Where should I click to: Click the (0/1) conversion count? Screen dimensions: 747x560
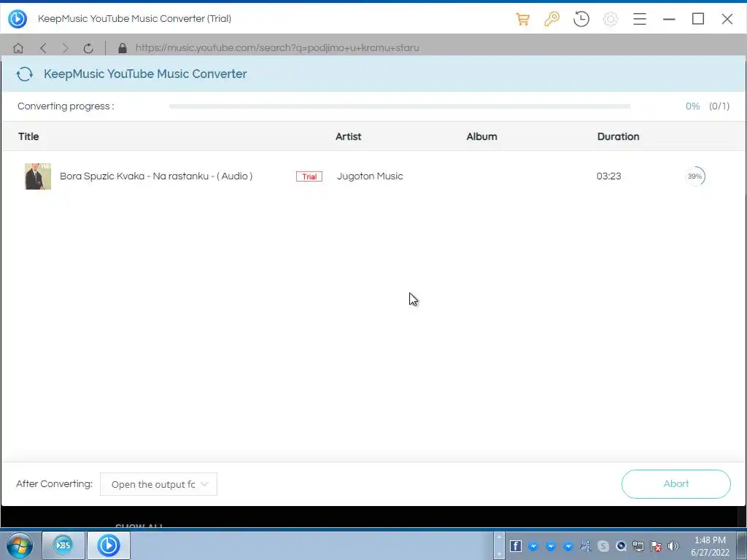point(719,106)
